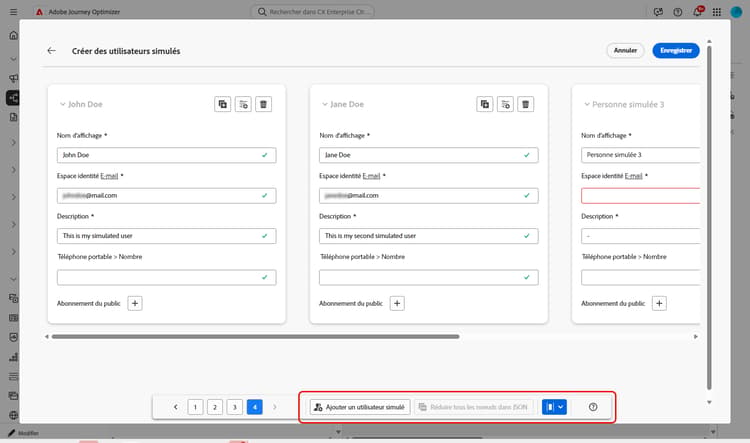The height and width of the screenshot is (443, 750).
Task: Click Personne simulée 3 description field
Action: [640, 236]
